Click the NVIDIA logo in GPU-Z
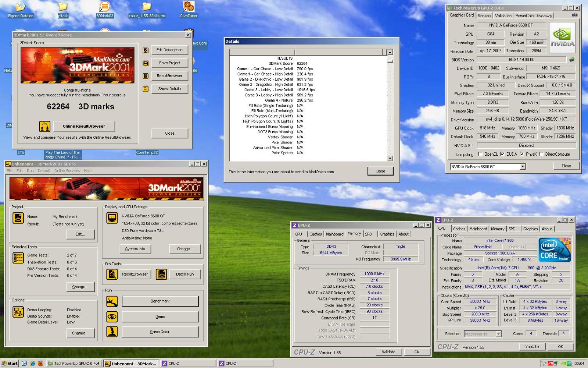The image size is (588, 368). [x=562, y=38]
